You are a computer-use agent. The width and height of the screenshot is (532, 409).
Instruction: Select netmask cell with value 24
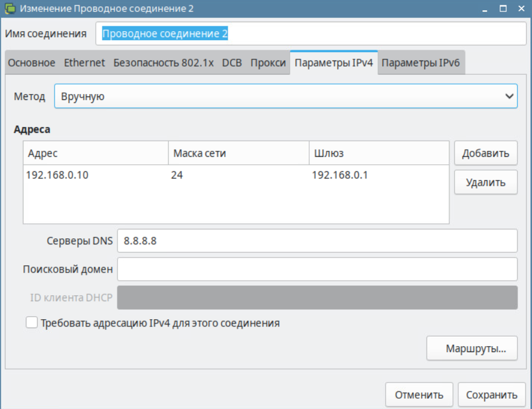(238, 175)
